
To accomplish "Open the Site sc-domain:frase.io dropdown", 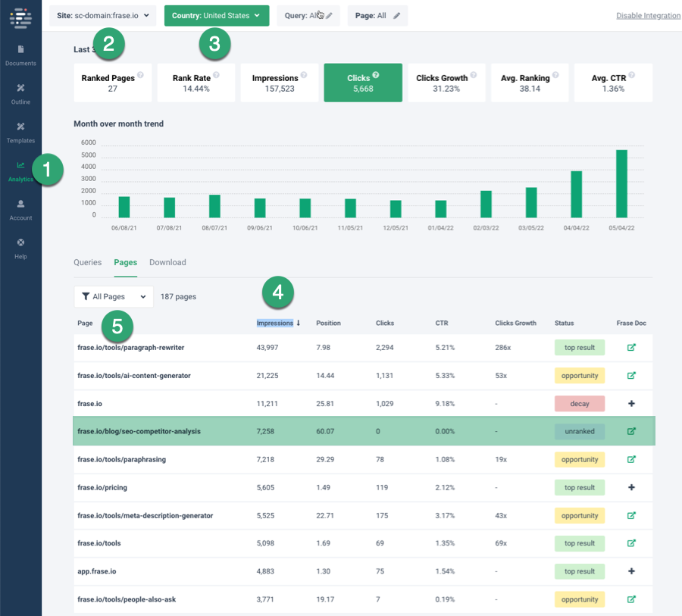I will (102, 16).
